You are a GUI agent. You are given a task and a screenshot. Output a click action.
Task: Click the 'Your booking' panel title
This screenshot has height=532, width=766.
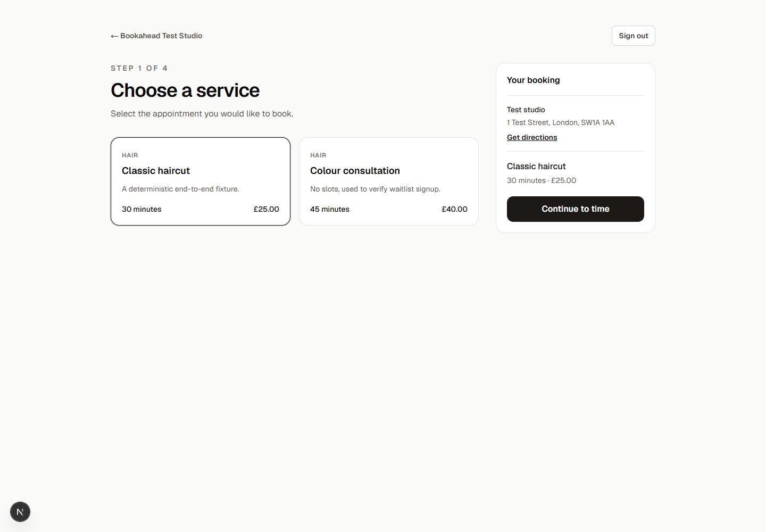(x=533, y=80)
